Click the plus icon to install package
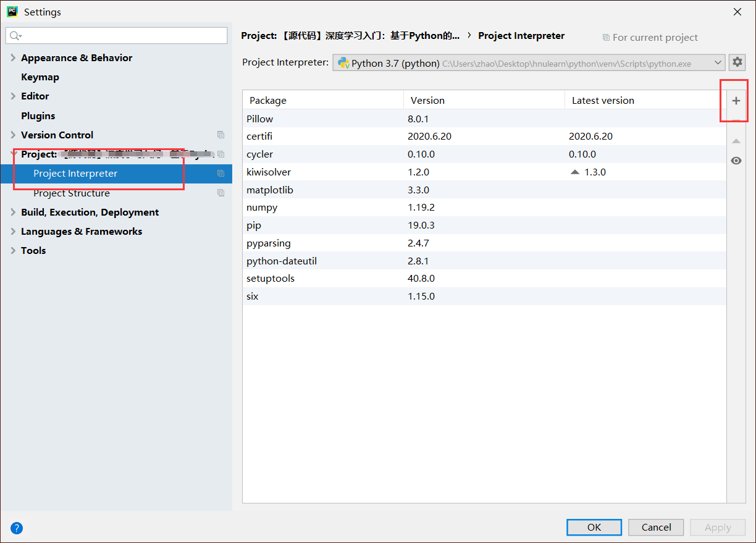The height and width of the screenshot is (543, 756). [x=736, y=101]
